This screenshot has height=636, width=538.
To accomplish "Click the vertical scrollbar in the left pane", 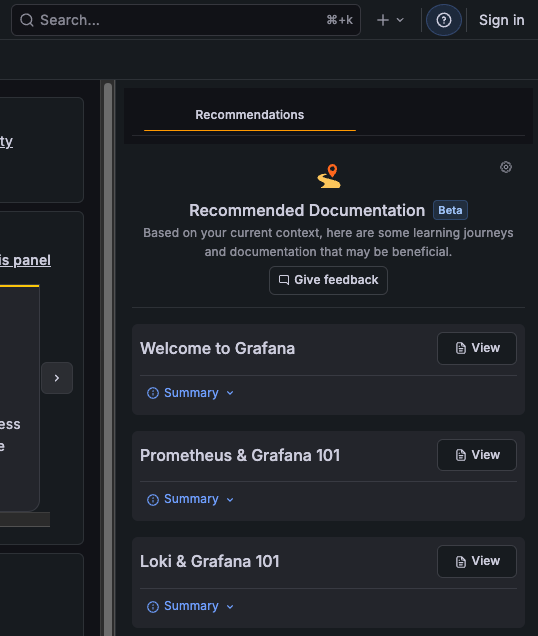I will 108,357.
